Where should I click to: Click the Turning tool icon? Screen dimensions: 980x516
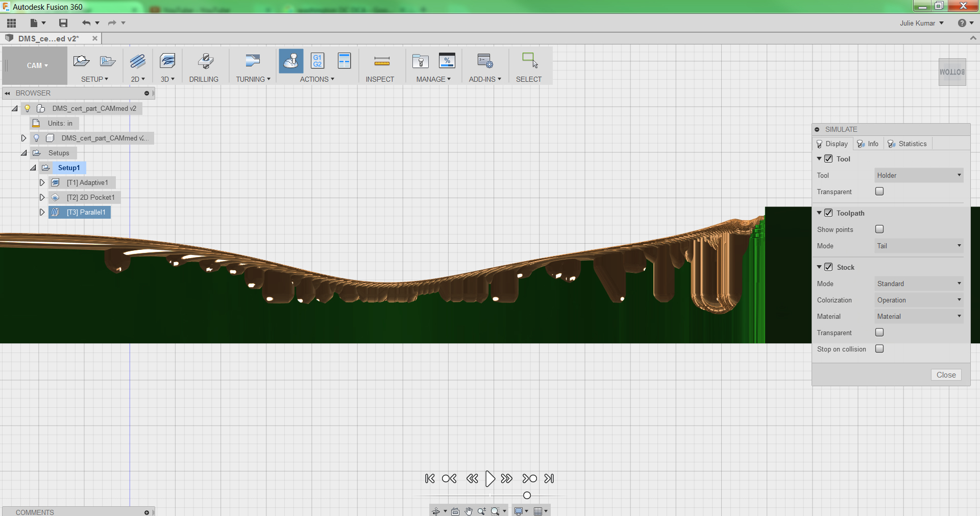[x=253, y=61]
